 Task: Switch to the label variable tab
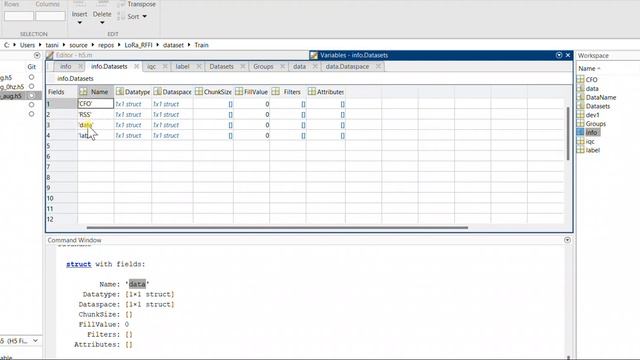click(x=182, y=66)
